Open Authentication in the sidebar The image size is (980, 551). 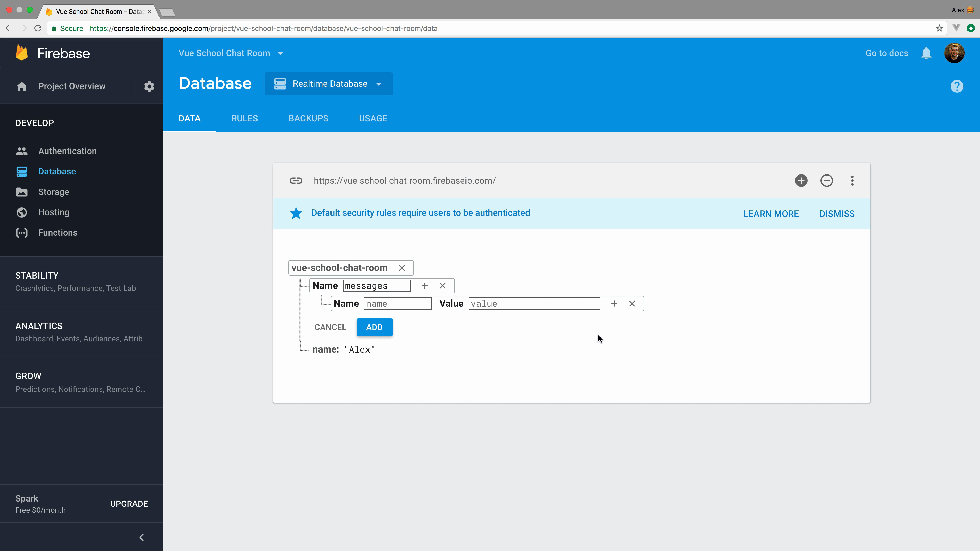click(x=67, y=151)
